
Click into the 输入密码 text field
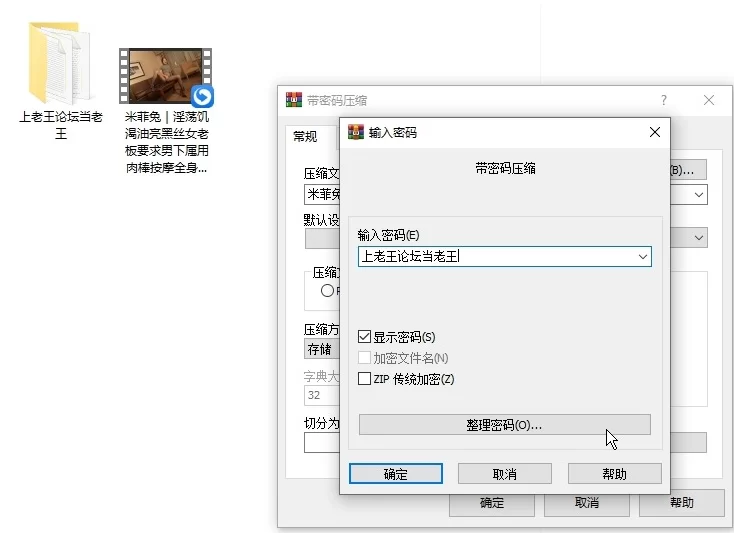coord(495,257)
